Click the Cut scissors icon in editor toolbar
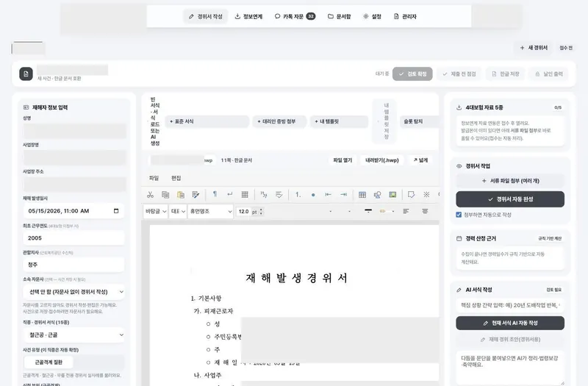 (x=150, y=194)
